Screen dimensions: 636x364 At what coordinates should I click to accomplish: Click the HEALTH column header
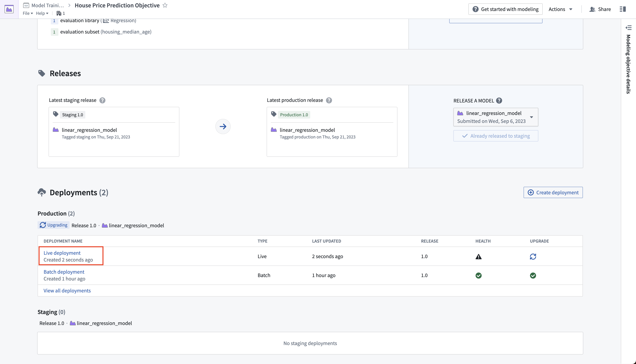(483, 241)
